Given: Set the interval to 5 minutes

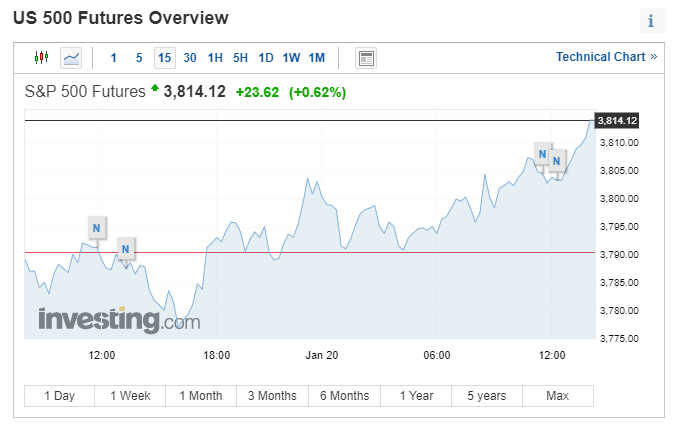Looking at the screenshot, I should tap(139, 58).
